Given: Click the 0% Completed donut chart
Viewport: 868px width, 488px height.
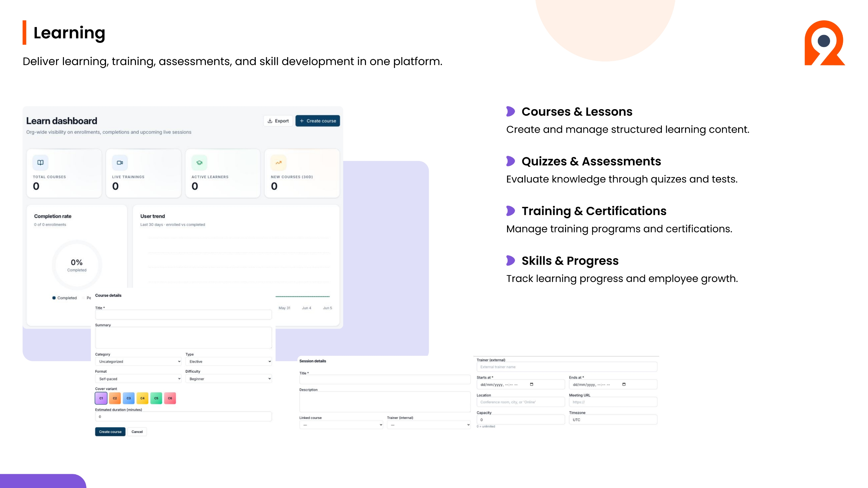Looking at the screenshot, I should (x=77, y=265).
